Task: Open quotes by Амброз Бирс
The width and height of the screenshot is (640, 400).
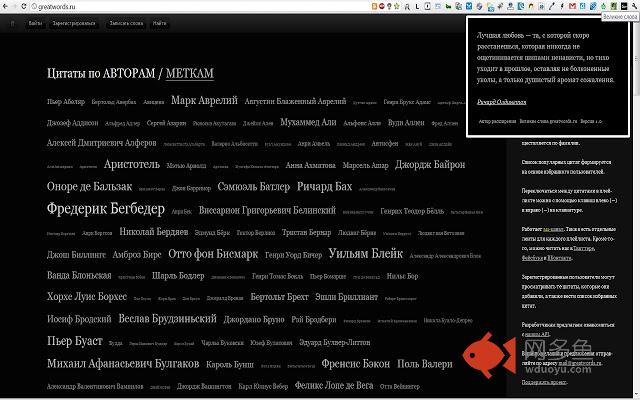Action: 137,255
